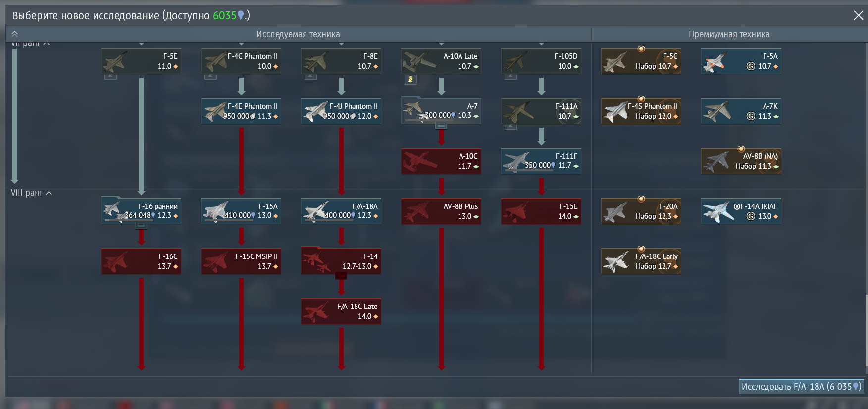This screenshot has height=409, width=868.
Task: Open the F-4S Phantom II pack
Action: [x=641, y=111]
